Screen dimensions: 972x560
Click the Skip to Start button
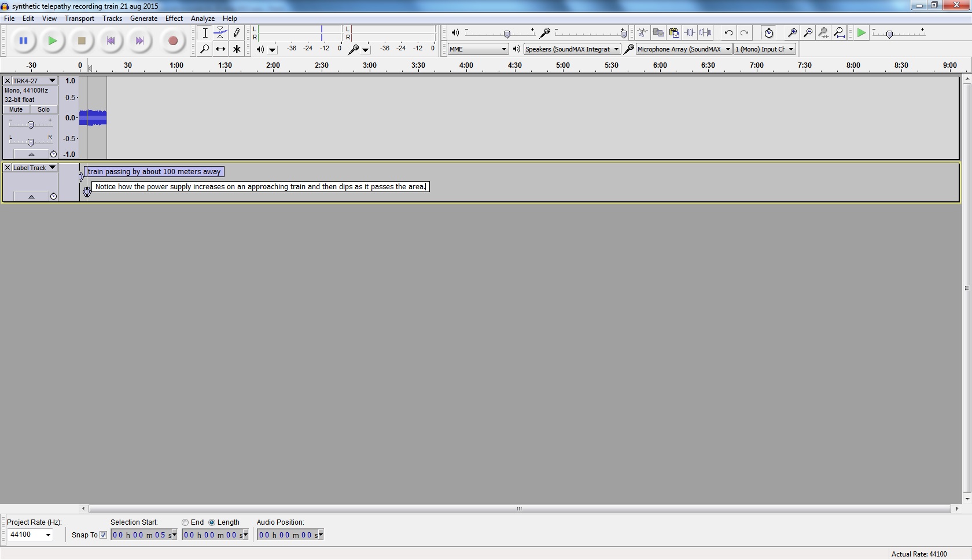pyautogui.click(x=111, y=41)
